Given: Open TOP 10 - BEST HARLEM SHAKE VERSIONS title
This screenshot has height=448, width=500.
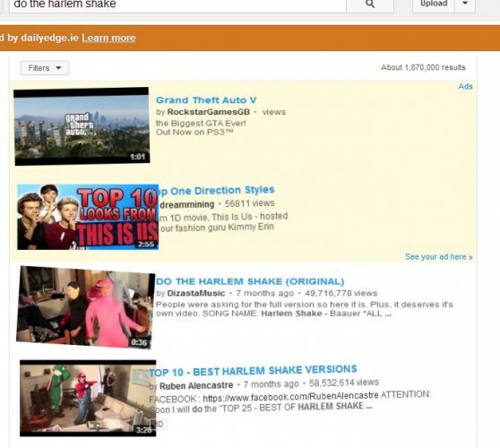Looking at the screenshot, I should (x=253, y=371).
